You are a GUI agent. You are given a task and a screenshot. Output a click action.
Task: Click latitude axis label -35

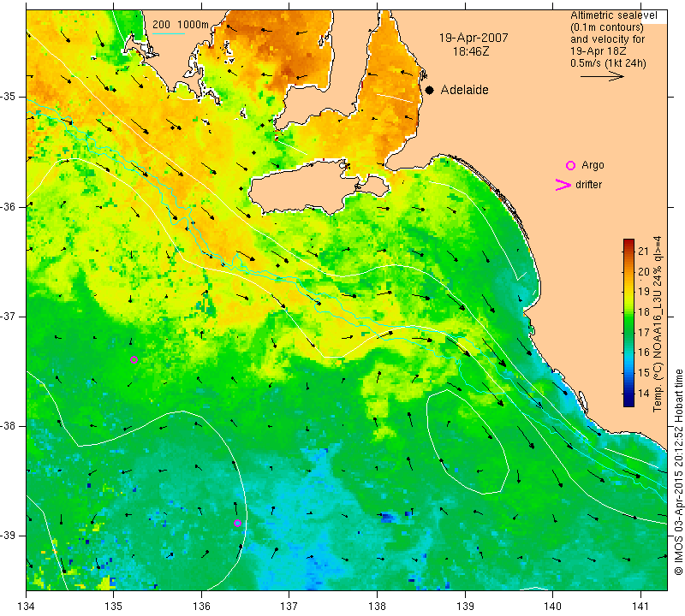point(9,97)
